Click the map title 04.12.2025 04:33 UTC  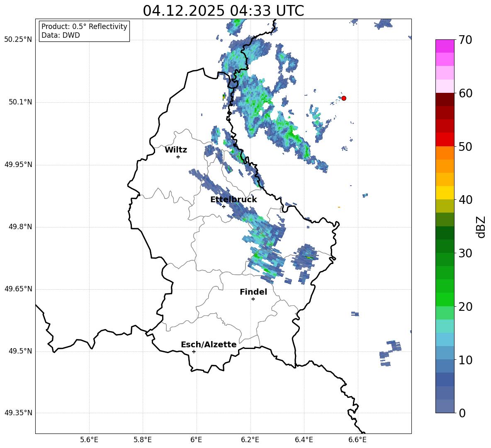point(223,11)
